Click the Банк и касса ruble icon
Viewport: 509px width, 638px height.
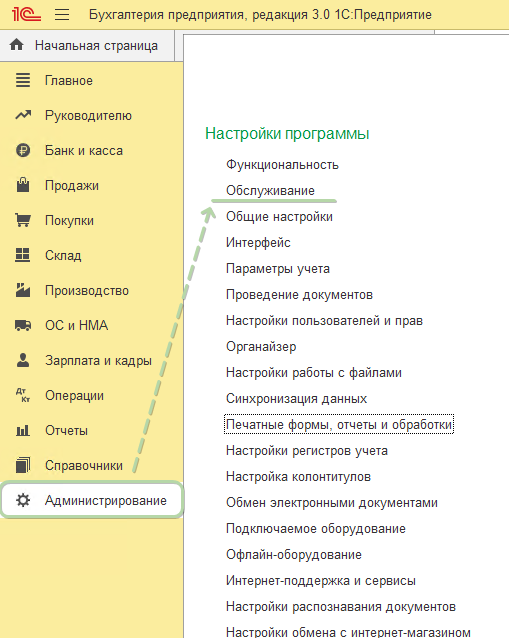[x=23, y=150]
